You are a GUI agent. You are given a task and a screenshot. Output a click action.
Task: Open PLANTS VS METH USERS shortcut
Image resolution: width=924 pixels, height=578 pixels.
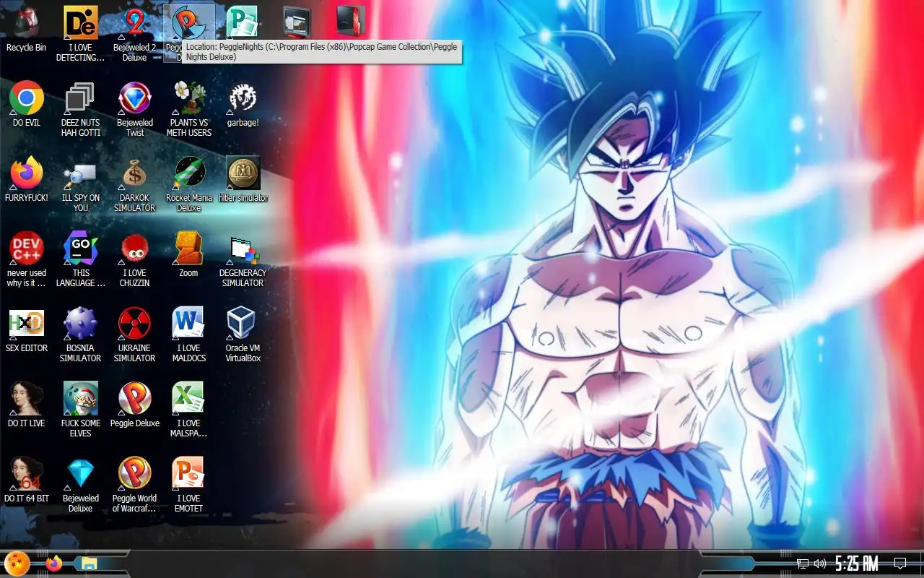point(189,98)
